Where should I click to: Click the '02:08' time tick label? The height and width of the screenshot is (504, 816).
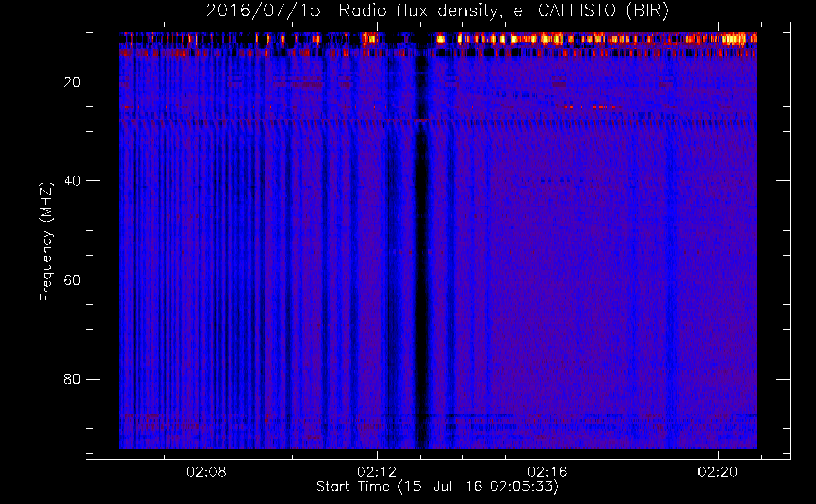tap(206, 472)
